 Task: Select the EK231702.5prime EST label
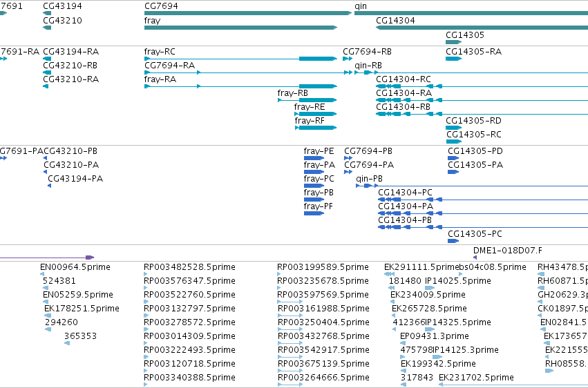pos(476,378)
